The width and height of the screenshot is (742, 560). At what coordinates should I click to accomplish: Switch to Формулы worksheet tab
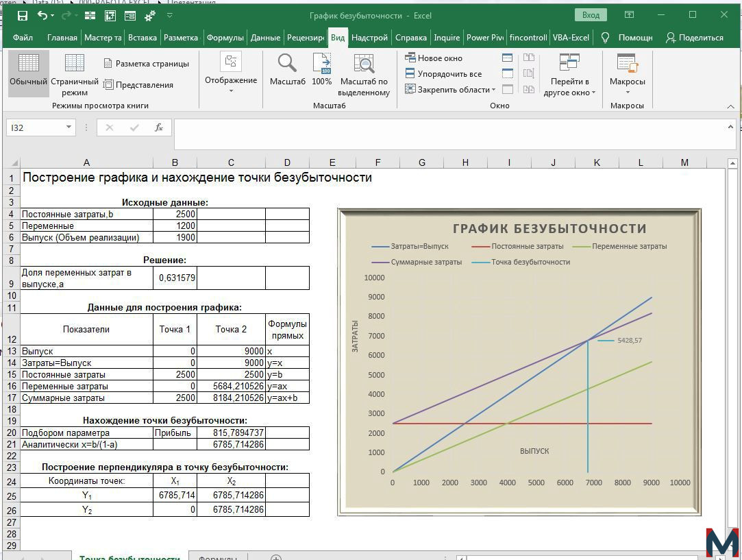click(217, 557)
